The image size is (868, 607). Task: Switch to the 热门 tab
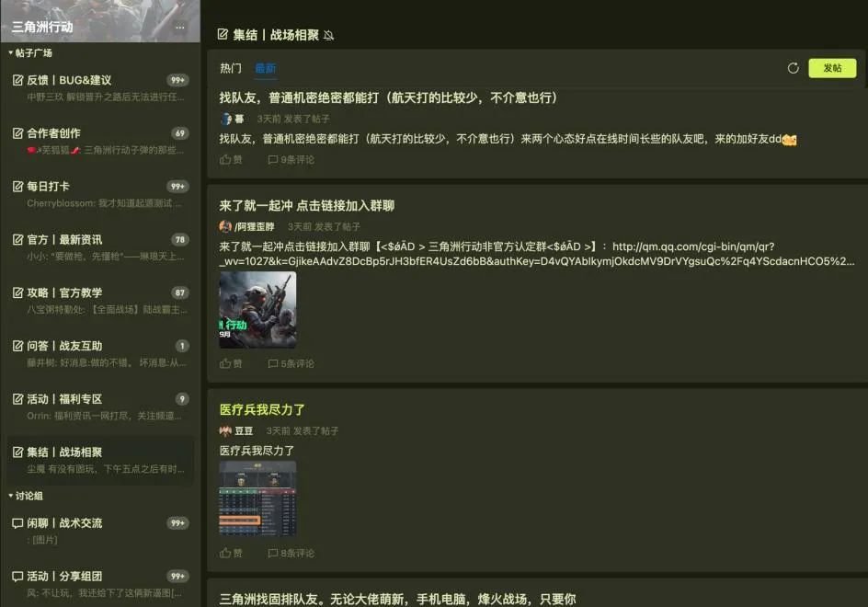click(x=231, y=68)
